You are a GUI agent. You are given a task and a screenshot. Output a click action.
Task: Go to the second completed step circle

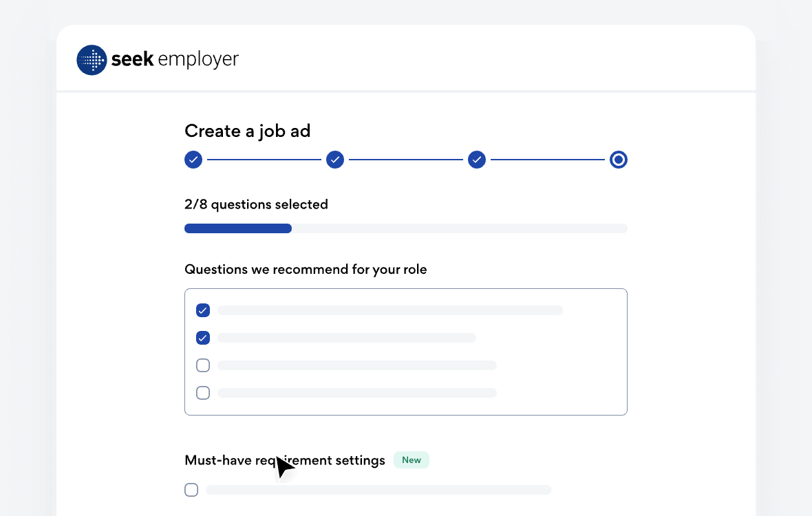click(335, 160)
